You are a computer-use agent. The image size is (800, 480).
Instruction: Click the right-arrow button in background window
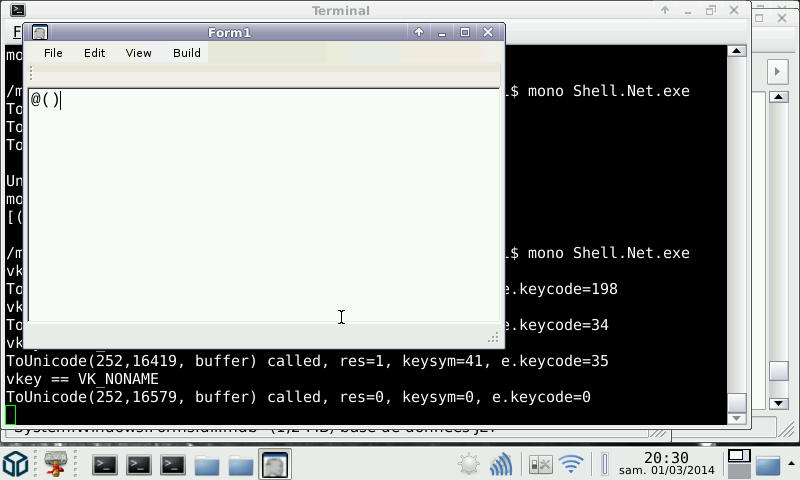778,71
